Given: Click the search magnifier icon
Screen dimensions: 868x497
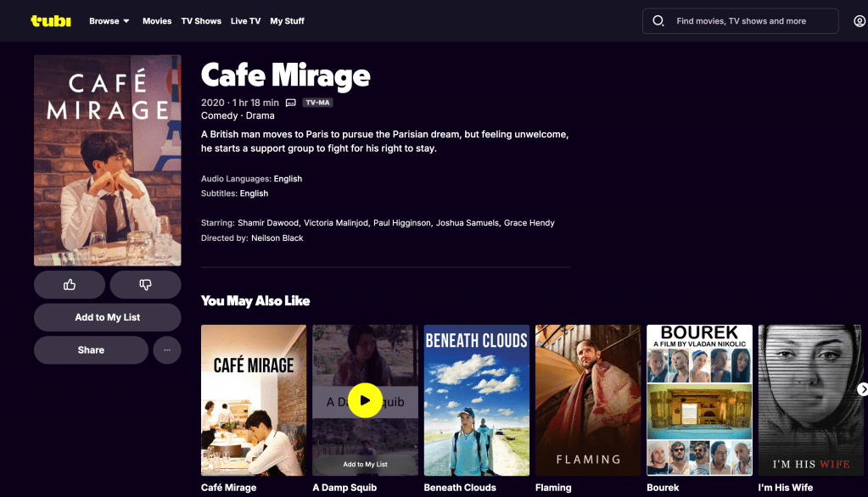Looking at the screenshot, I should [658, 21].
